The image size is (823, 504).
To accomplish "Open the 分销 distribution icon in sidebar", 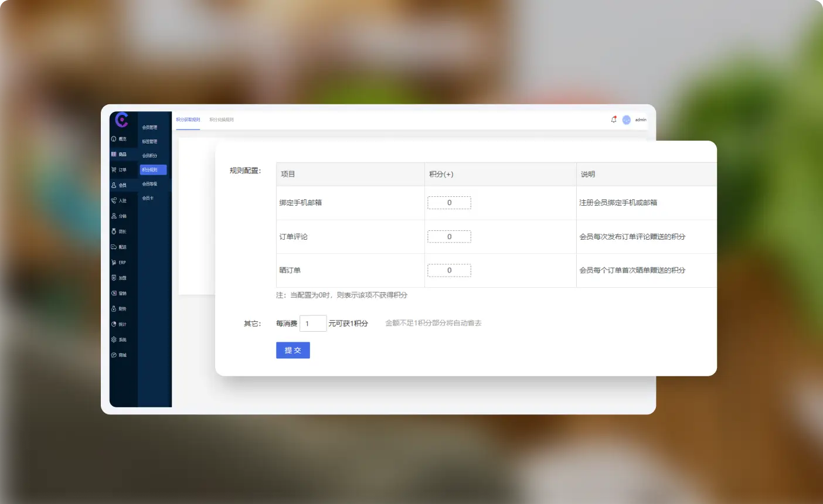I will coord(114,216).
